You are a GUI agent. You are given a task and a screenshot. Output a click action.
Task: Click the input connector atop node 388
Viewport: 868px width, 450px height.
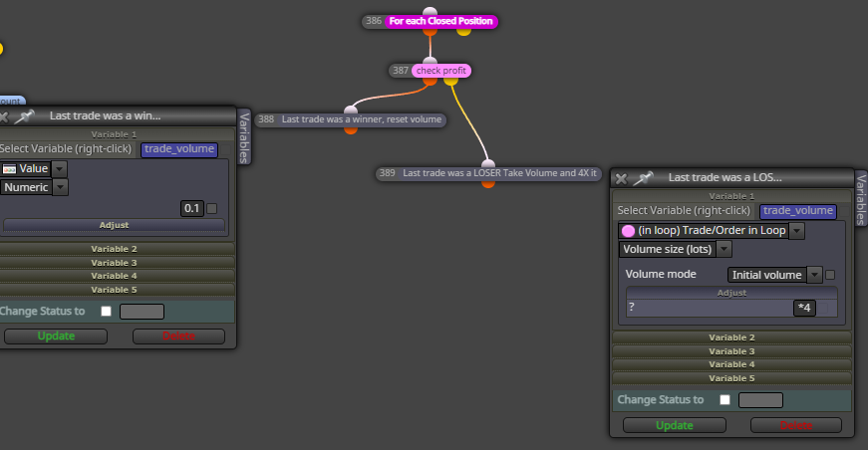[x=351, y=110]
